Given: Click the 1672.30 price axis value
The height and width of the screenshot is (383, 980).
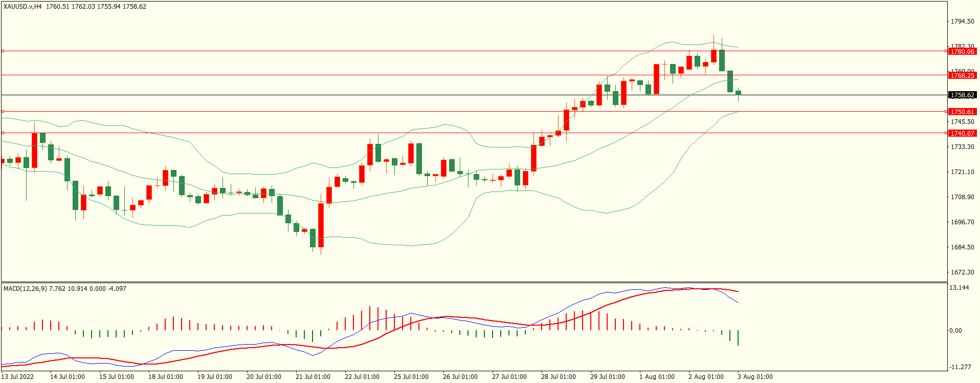Looking at the screenshot, I should pos(962,272).
